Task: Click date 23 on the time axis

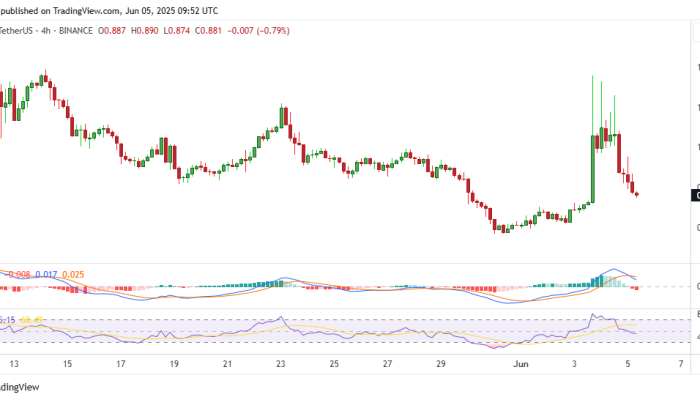Action: [x=280, y=364]
